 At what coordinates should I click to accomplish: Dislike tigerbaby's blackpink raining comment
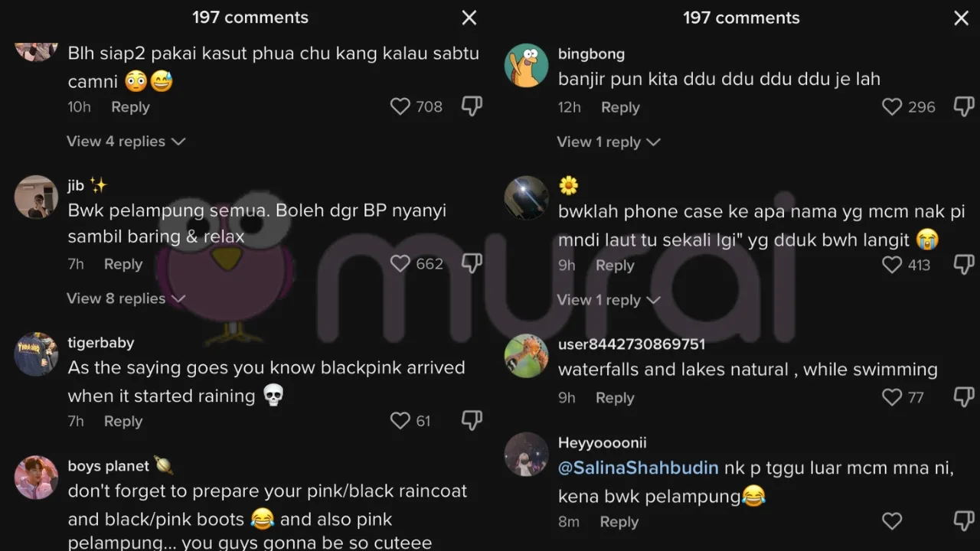tap(472, 420)
